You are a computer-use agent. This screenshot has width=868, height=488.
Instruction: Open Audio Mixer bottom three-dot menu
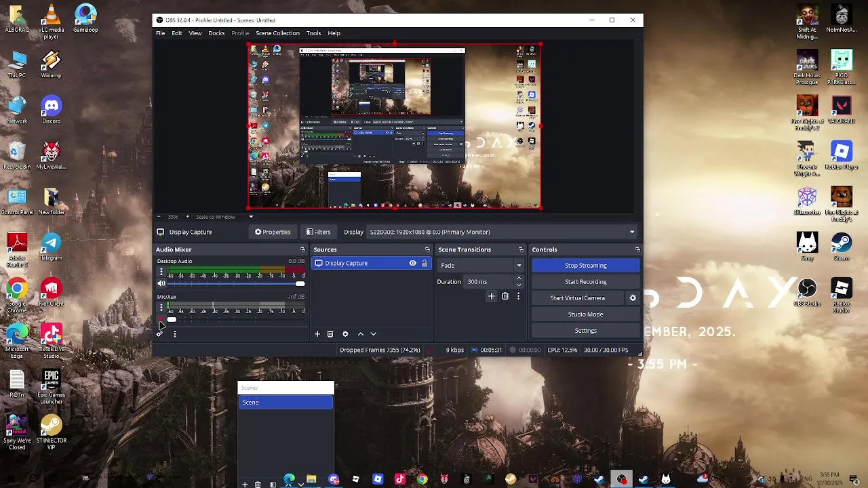coord(175,334)
